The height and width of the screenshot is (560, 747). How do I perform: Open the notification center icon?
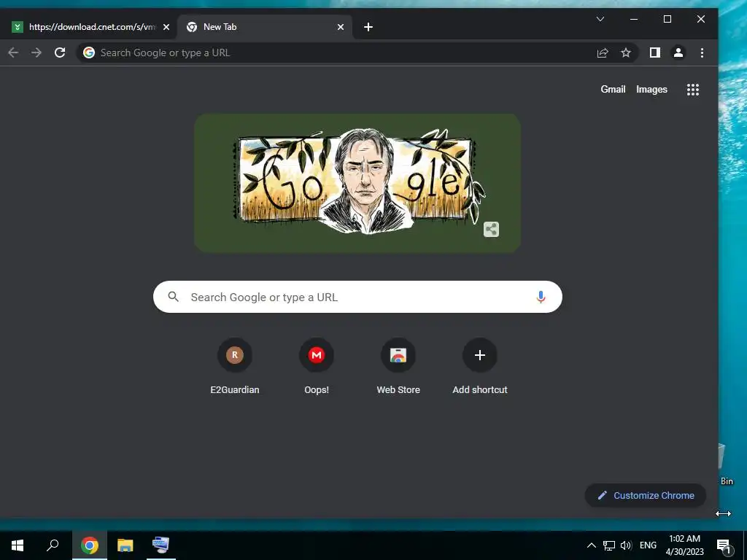(724, 545)
